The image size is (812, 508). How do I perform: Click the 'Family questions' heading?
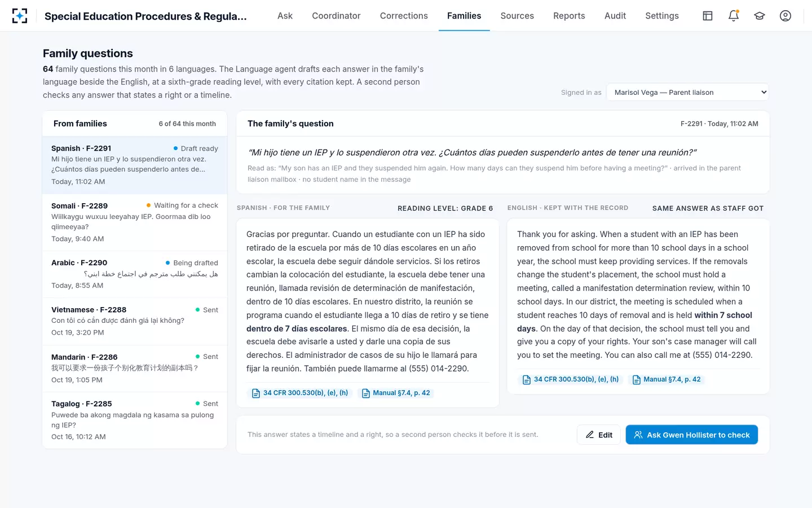point(88,54)
